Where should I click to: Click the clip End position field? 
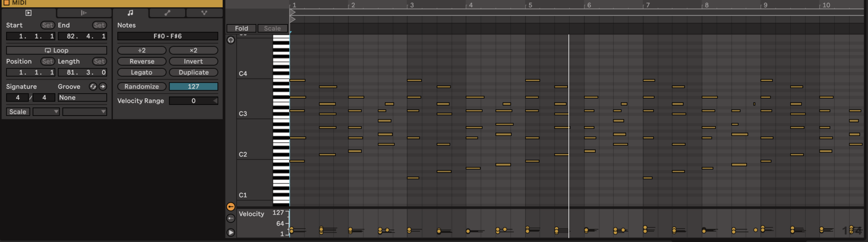click(82, 36)
